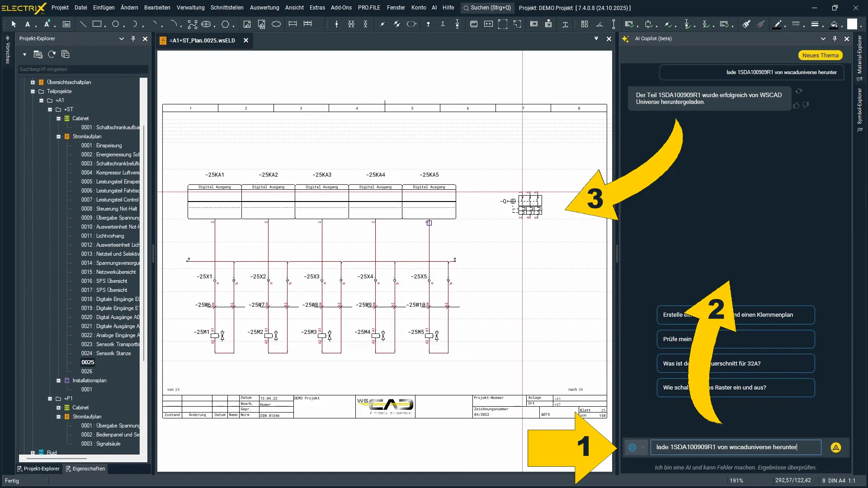
Task: Click the refresh icon in Projekt-Explorer
Action: point(52,54)
